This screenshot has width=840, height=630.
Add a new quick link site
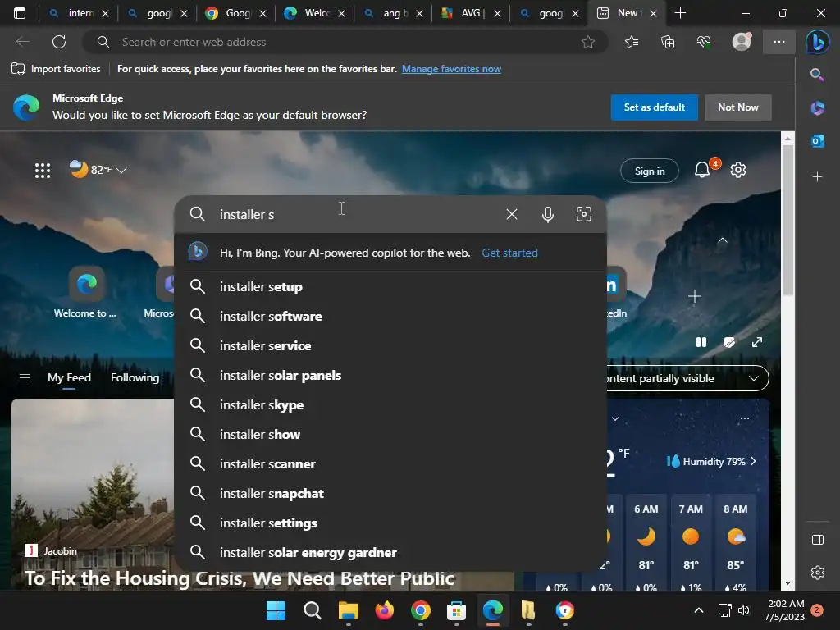694,296
